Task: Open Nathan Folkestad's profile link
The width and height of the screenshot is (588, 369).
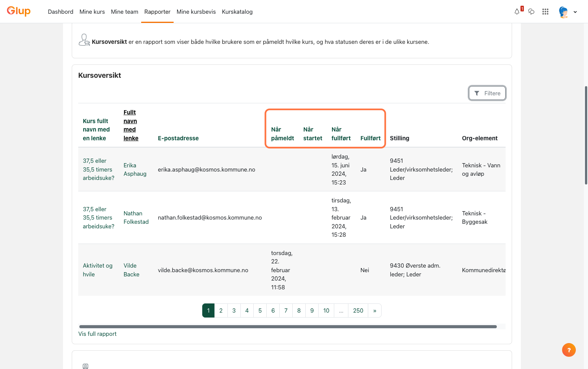Action: pyautogui.click(x=136, y=218)
